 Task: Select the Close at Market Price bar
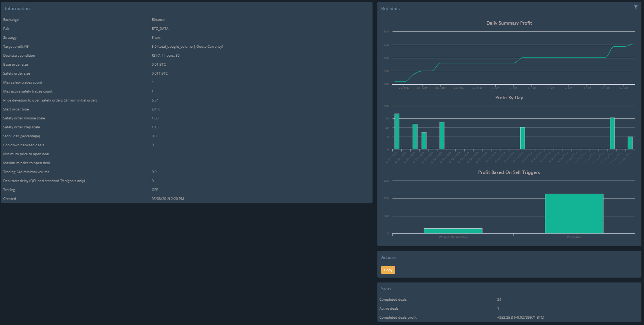tap(453, 231)
